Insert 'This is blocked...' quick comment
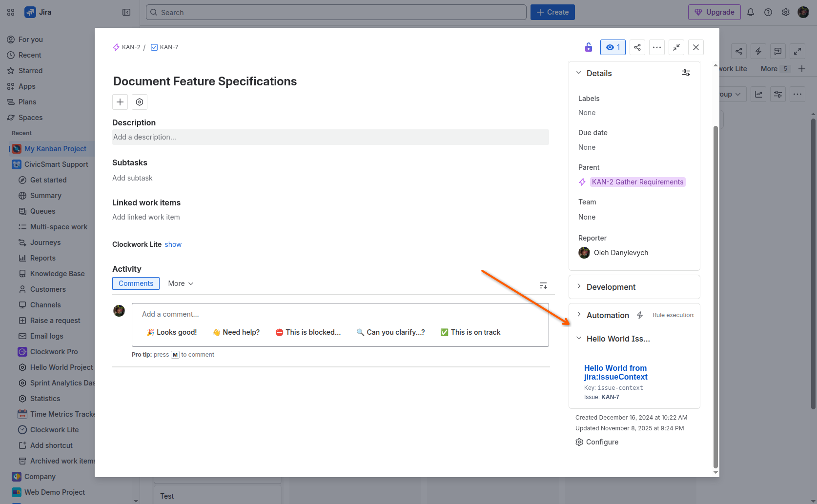This screenshot has height=504, width=817. 308,332
